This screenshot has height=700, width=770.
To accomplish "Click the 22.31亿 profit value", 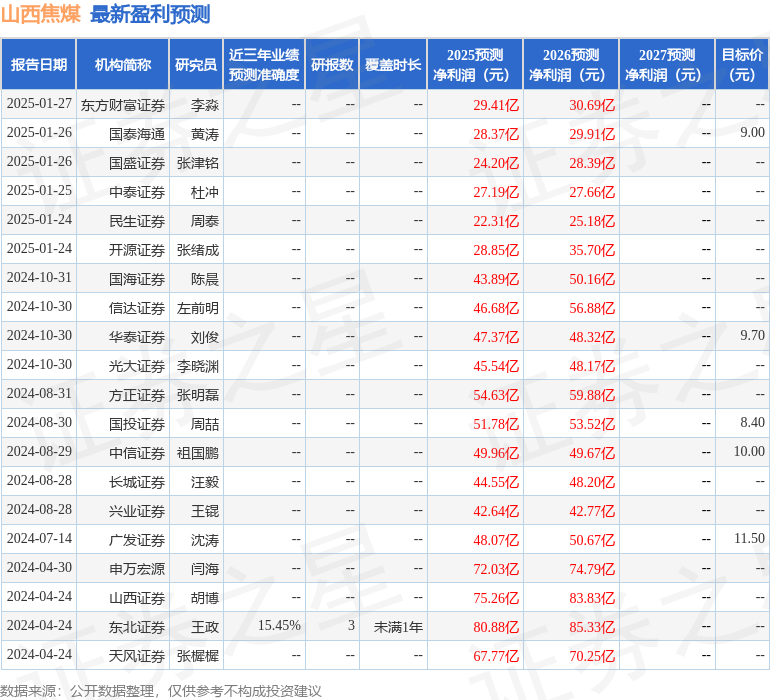I will pos(496,221).
